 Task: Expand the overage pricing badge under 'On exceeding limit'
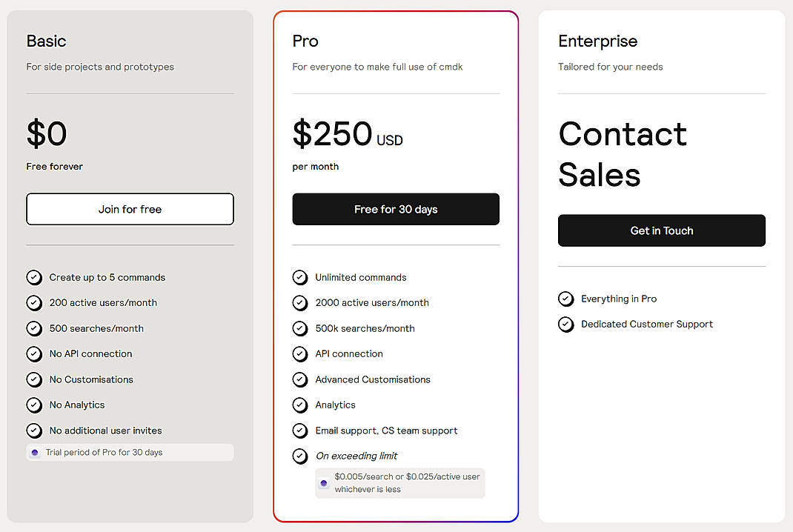400,482
